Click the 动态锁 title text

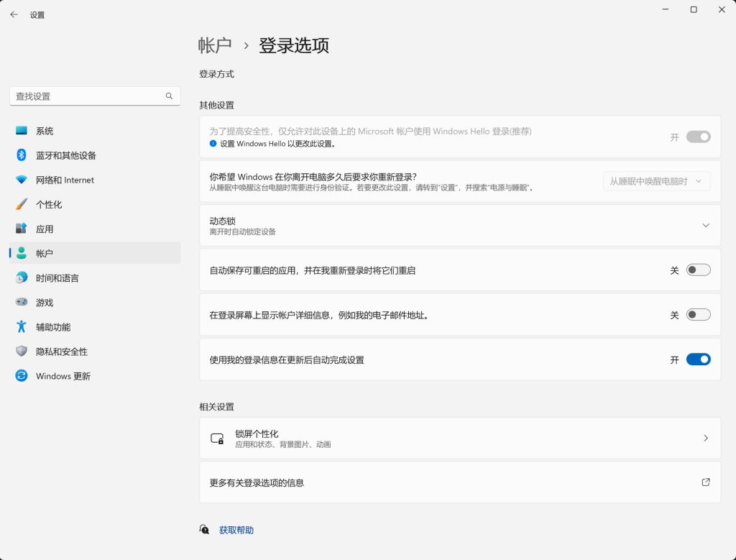[x=223, y=221]
